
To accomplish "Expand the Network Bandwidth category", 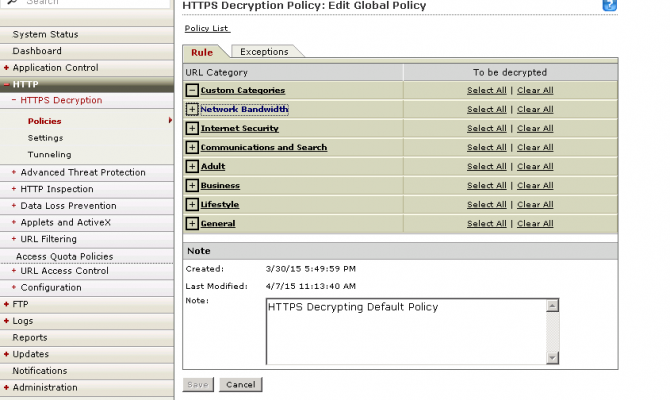I will coord(192,109).
